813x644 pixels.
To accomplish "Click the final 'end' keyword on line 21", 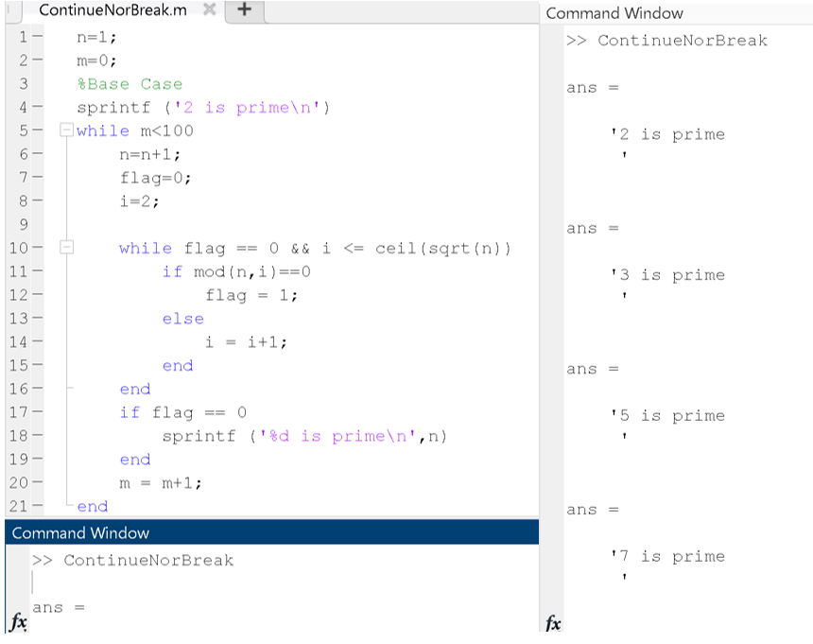I will pyautogui.click(x=93, y=506).
